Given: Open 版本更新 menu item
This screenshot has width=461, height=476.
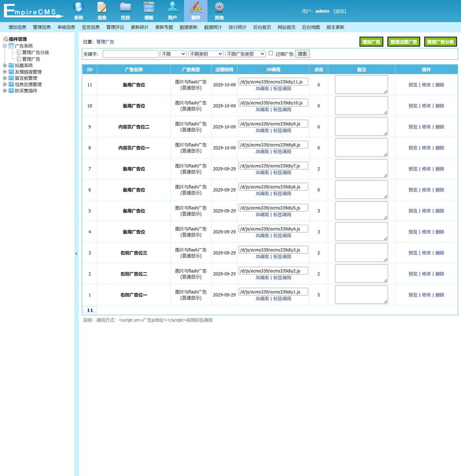Looking at the screenshot, I should [335, 27].
